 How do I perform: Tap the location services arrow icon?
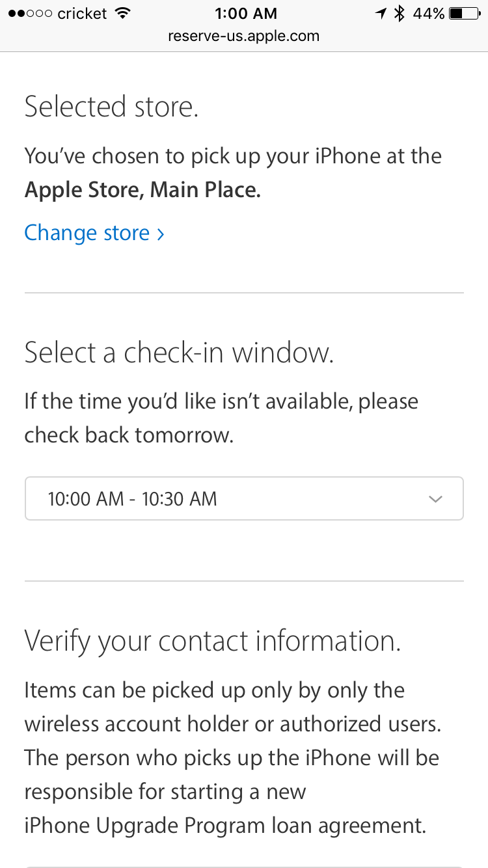381,13
